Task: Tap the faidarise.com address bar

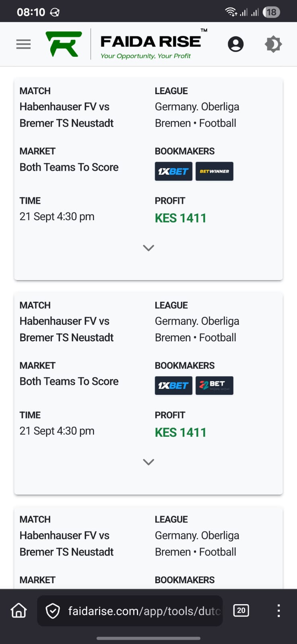Action: 144,611
